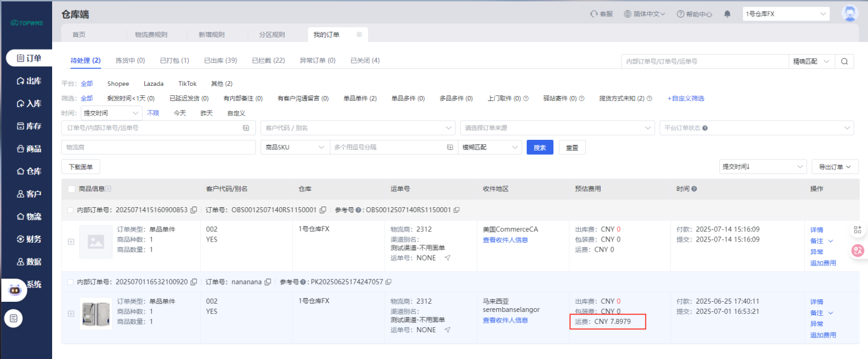Select the checkbox for order nananana
This screenshot has height=359, width=868.
(x=71, y=281)
